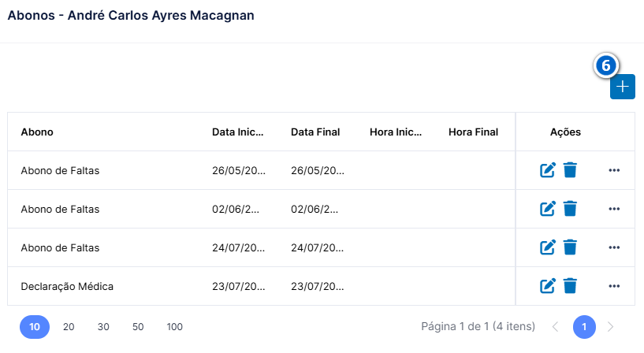This screenshot has width=644, height=353.
Task: Set page size to 50 items
Action: point(138,327)
